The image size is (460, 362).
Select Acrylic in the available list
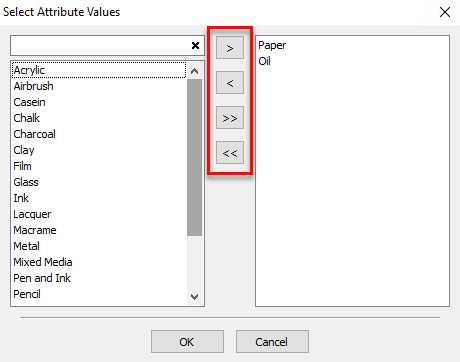coord(99,70)
